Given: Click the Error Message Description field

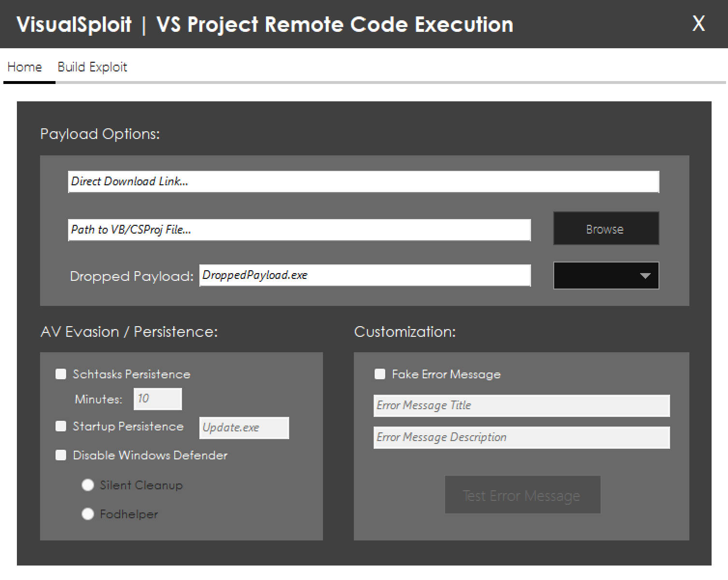Looking at the screenshot, I should [x=521, y=438].
